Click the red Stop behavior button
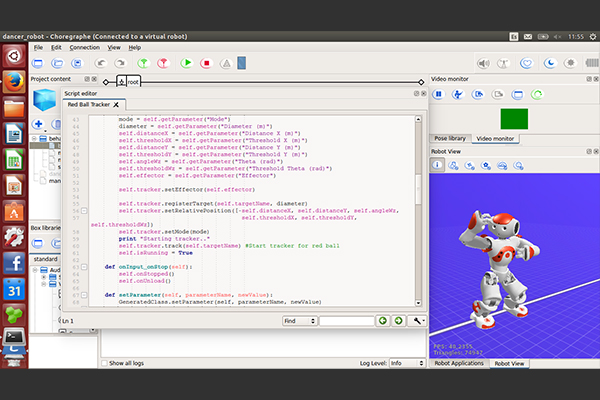The height and width of the screenshot is (400, 600). tap(206, 63)
